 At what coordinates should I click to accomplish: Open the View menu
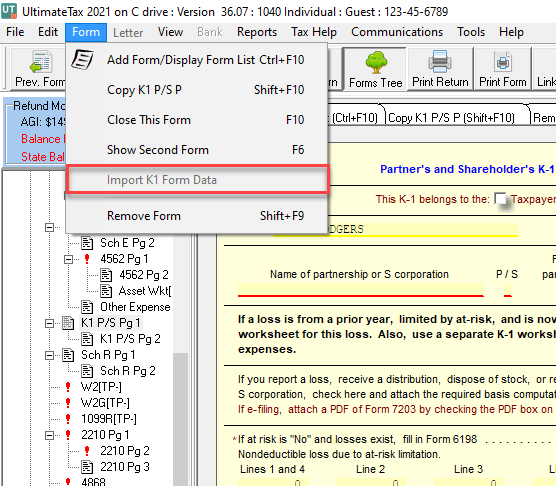(171, 32)
